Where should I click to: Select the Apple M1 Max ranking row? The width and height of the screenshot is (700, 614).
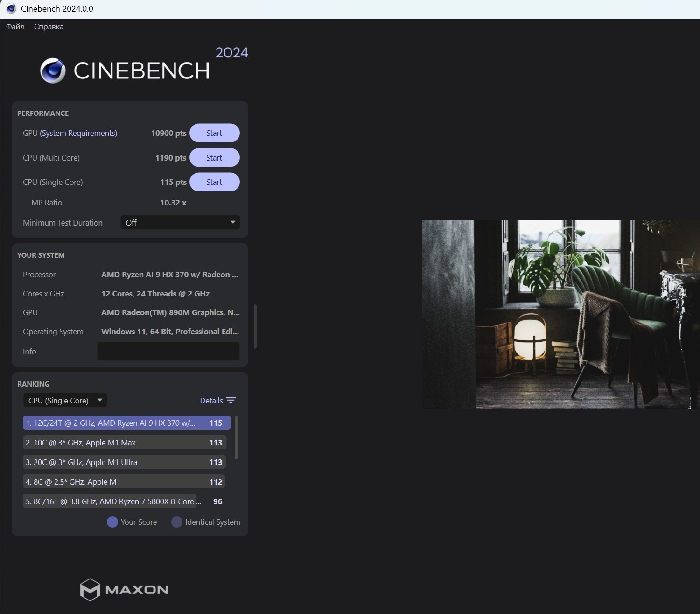point(125,443)
